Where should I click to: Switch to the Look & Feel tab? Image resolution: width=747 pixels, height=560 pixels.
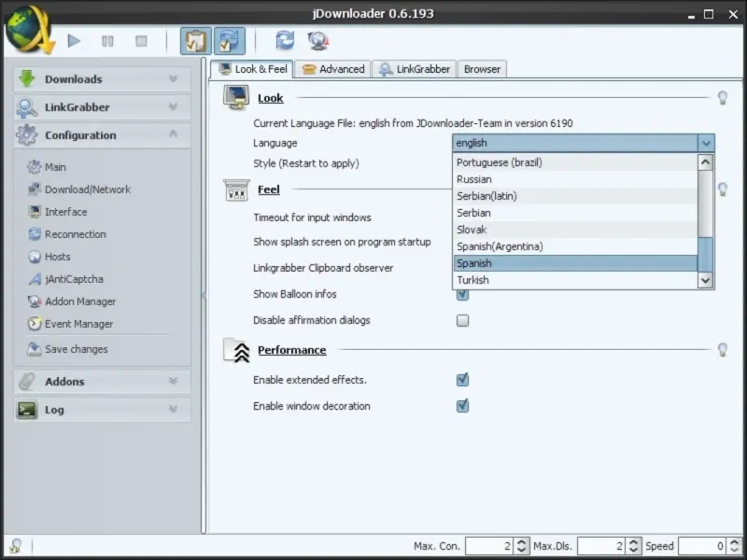coord(252,69)
